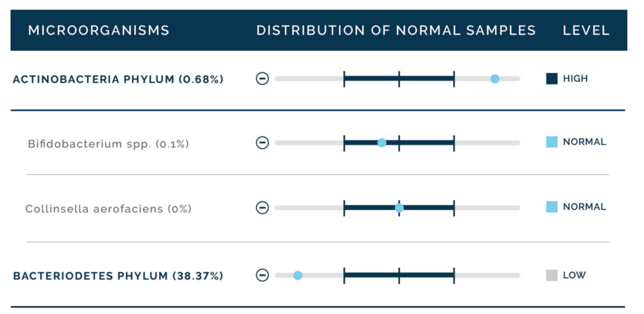Select the Collinsella aerofaciens distribution dot

(399, 208)
